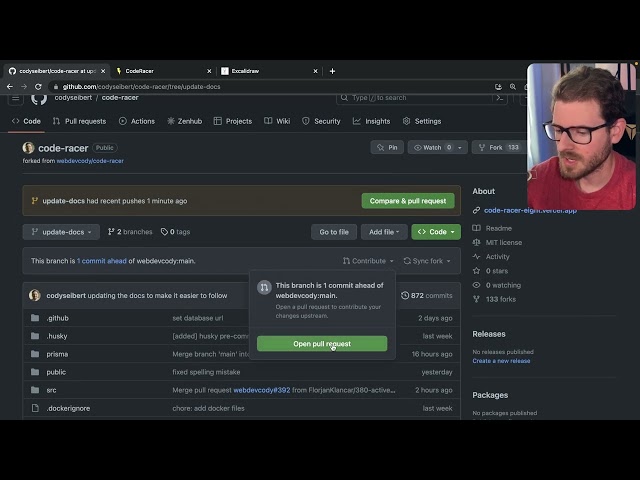Image resolution: width=640 pixels, height=480 pixels.
Task: Open the Sync fork dropdown
Action: click(x=427, y=261)
